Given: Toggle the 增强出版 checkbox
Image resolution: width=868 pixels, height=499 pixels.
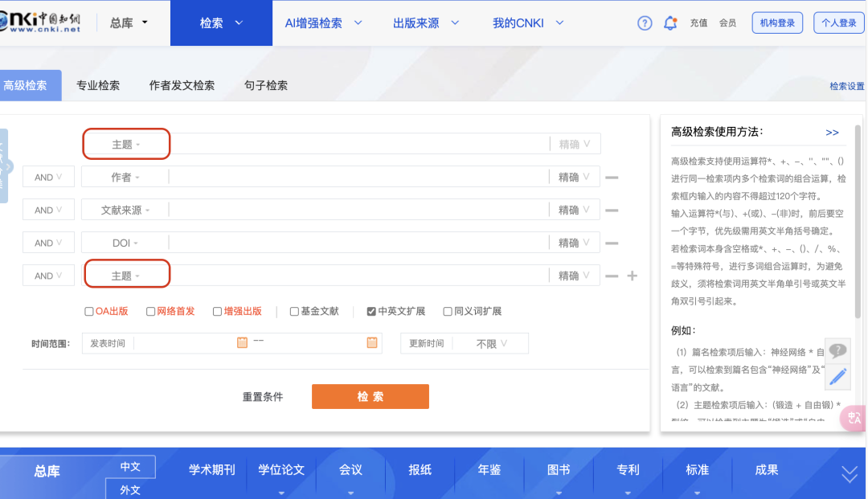Looking at the screenshot, I should [x=218, y=312].
